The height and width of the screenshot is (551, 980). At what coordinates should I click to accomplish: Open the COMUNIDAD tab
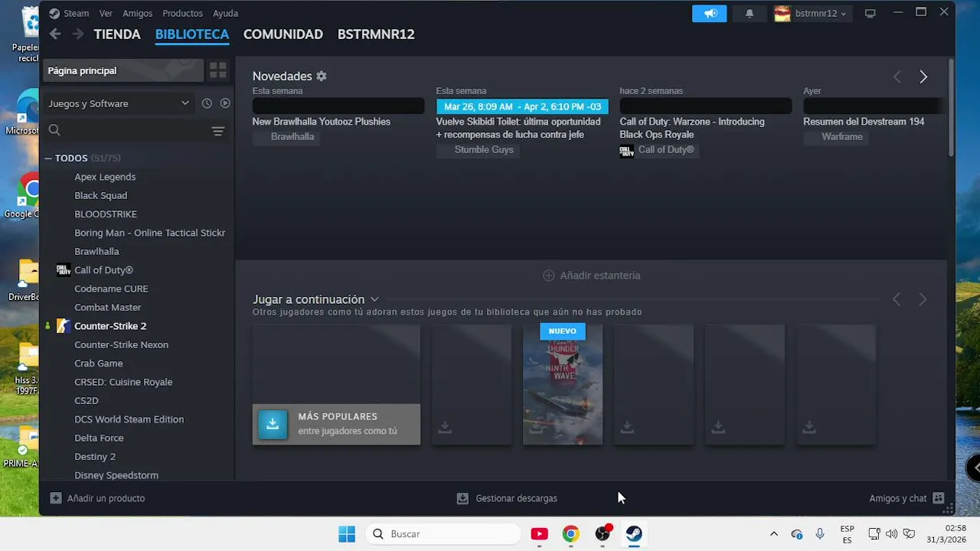283,34
